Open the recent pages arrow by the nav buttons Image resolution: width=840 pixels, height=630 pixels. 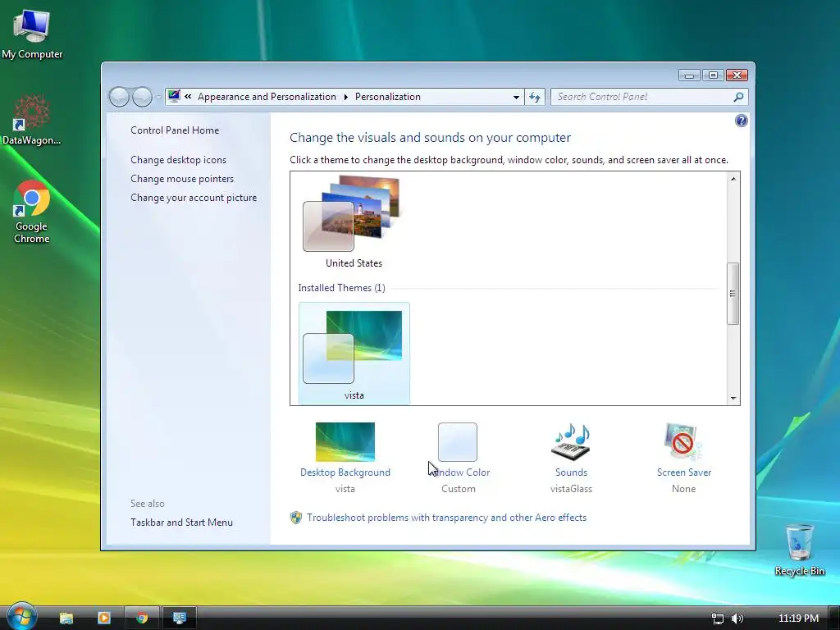158,98
